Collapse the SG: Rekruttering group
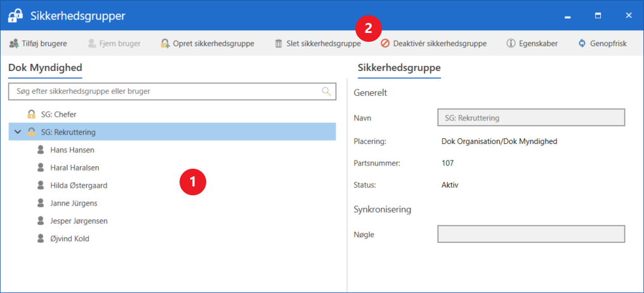 (x=18, y=132)
